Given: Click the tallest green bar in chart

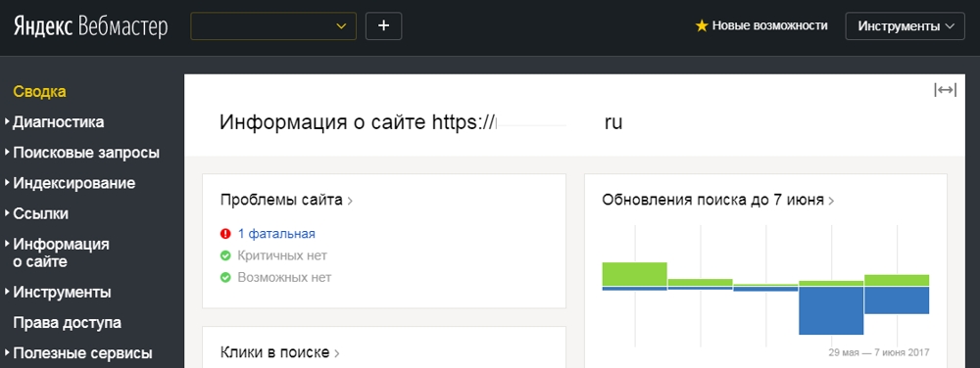Looking at the screenshot, I should [634, 274].
